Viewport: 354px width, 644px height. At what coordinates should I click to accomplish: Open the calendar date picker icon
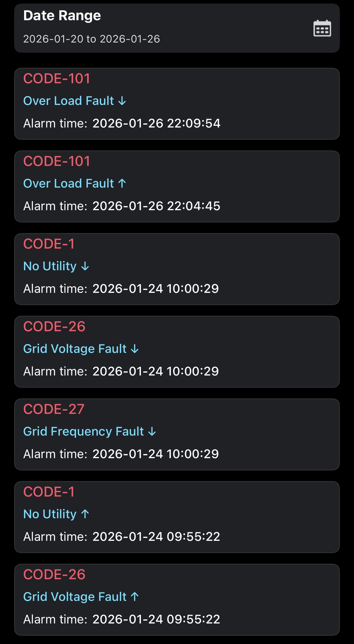tap(322, 28)
